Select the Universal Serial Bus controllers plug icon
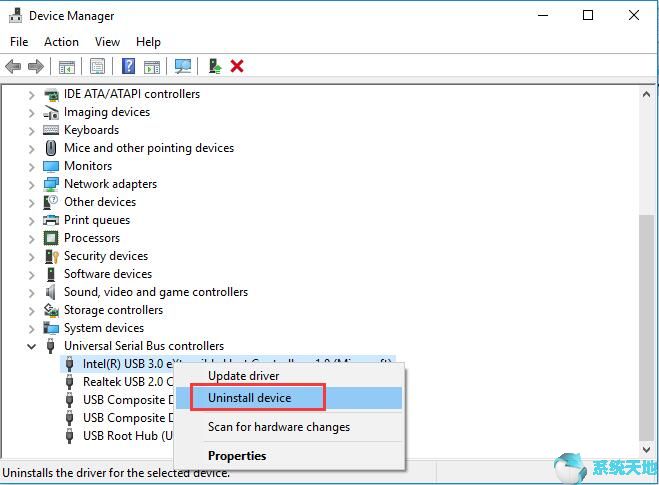 click(x=51, y=346)
